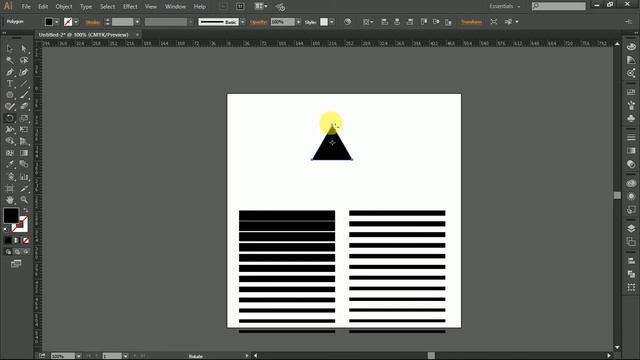Open the Window menu
640x360 pixels.
click(176, 7)
